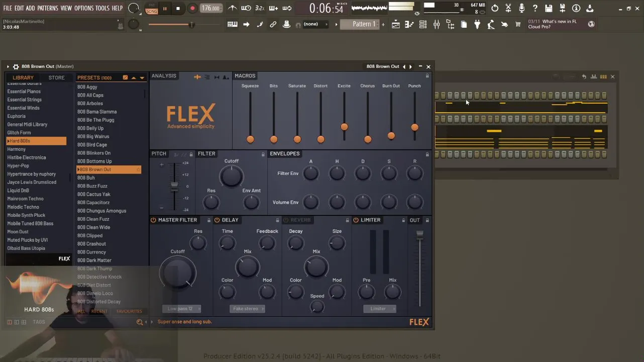This screenshot has width=644, height=362.
Task: Go to previous preset with up arrow
Action: point(134,77)
